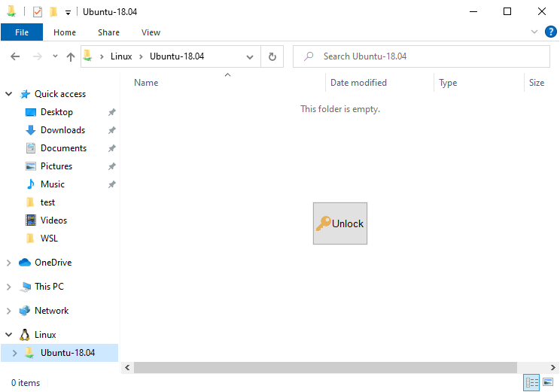Sort by the Type column header
The height and width of the screenshot is (392, 560).
point(448,83)
